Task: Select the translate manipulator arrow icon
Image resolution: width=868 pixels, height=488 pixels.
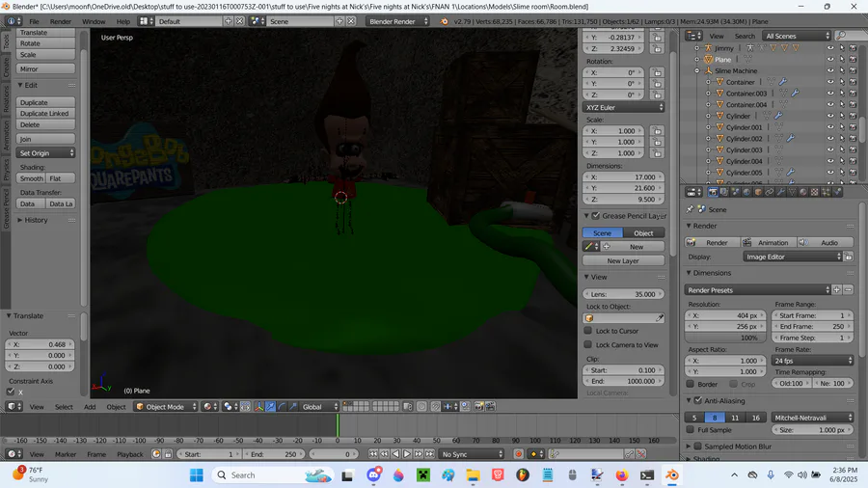Action: click(x=271, y=407)
